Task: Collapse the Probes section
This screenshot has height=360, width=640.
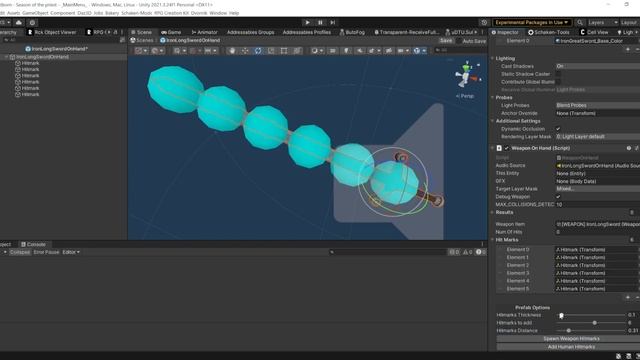Action: [x=493, y=98]
